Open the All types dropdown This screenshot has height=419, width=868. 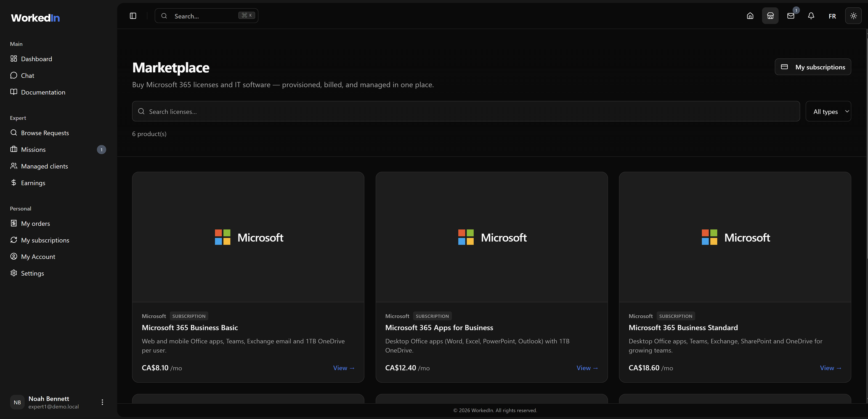pos(828,111)
